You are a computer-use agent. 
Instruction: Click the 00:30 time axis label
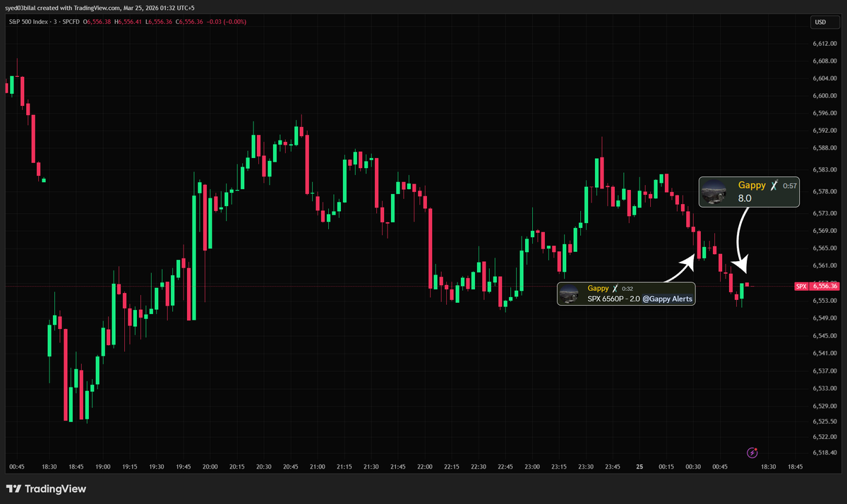coord(693,467)
